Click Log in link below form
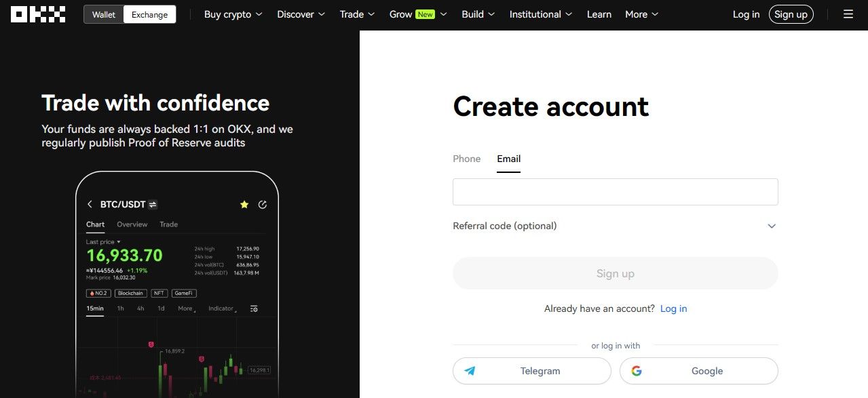868x398 pixels. 673,309
